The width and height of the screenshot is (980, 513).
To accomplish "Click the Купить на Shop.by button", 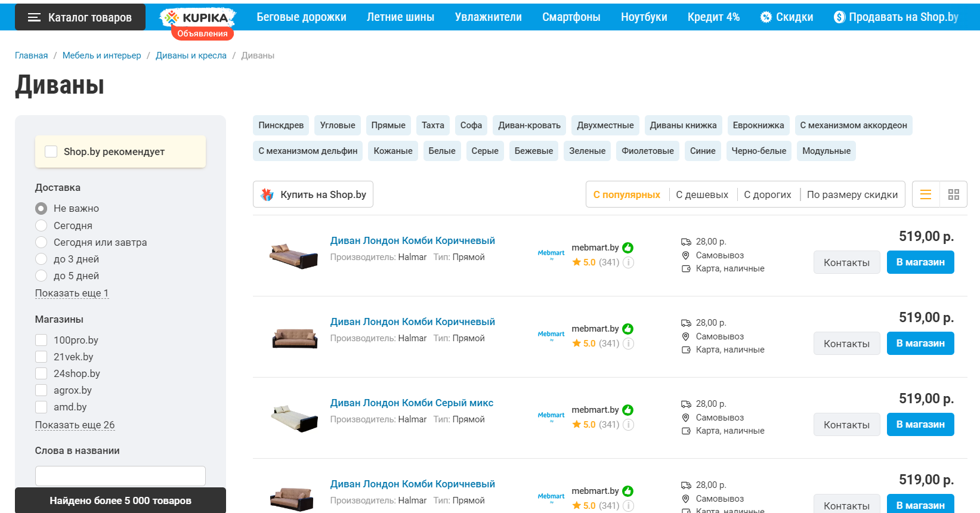I will [313, 194].
